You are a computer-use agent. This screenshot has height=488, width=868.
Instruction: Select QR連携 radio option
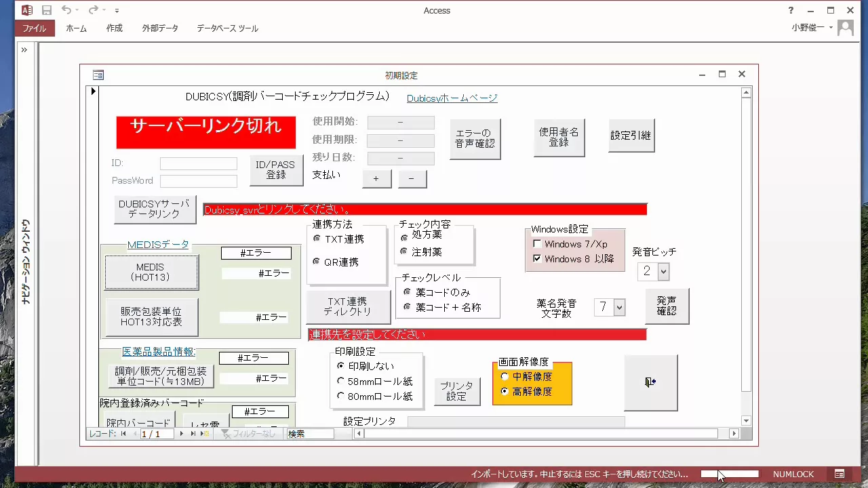pos(316,262)
